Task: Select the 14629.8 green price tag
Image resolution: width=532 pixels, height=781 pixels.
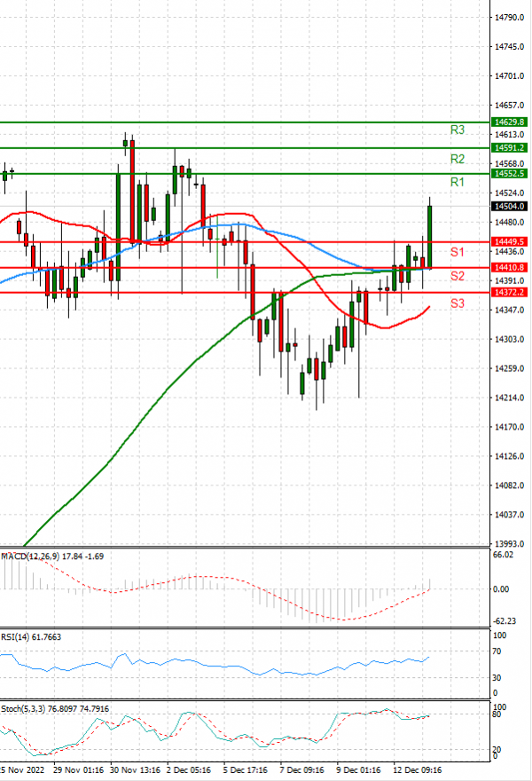Action: tap(509, 122)
